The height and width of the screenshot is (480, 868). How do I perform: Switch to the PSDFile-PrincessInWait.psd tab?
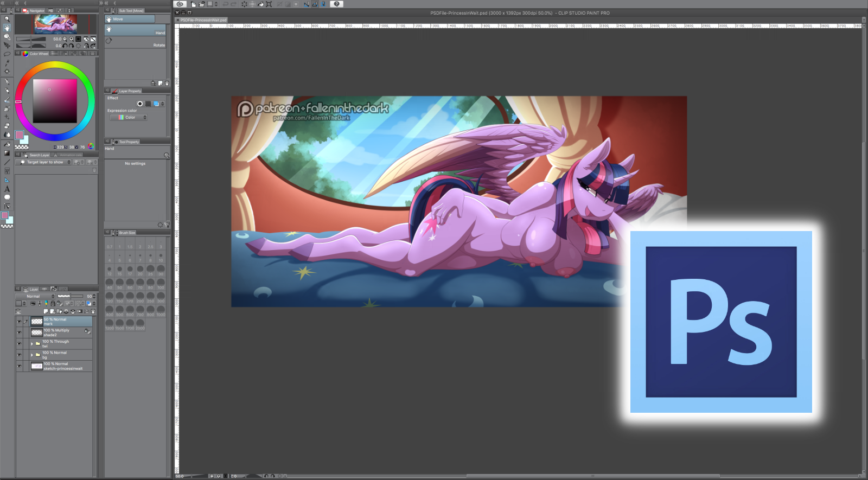[203, 20]
